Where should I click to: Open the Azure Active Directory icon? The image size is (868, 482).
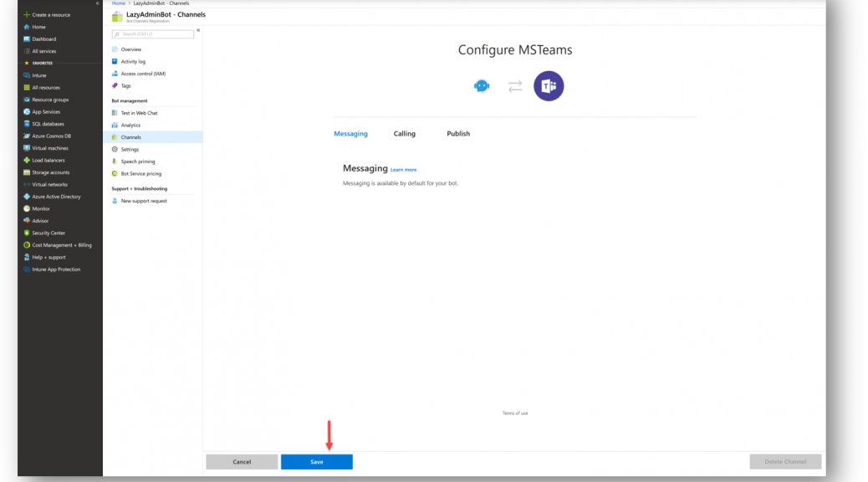[x=27, y=197]
